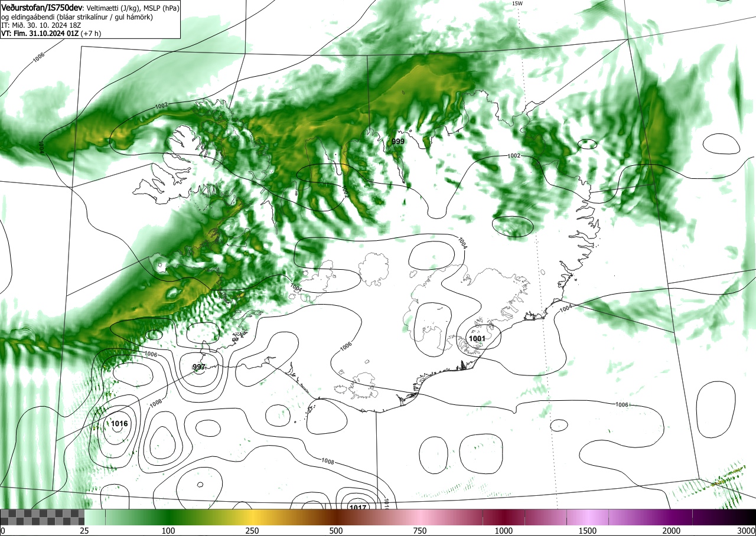Click the bold "997" low pressure label

tap(199, 367)
